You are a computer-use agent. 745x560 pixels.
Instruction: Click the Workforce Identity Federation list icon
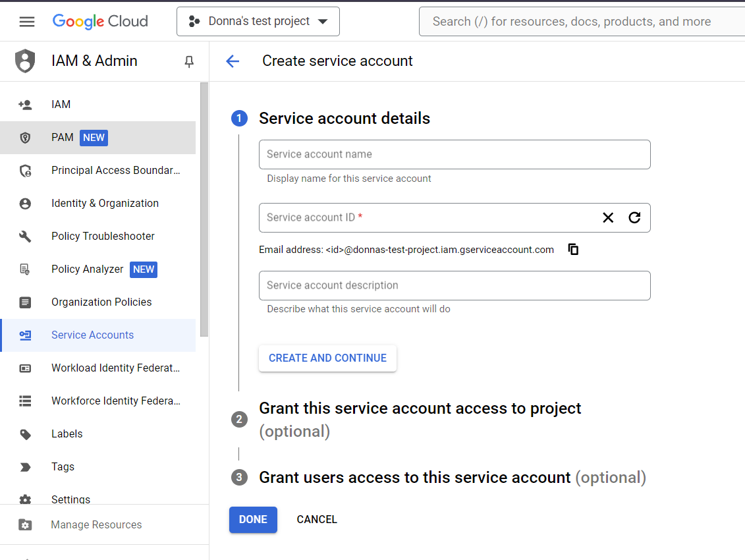(x=25, y=401)
